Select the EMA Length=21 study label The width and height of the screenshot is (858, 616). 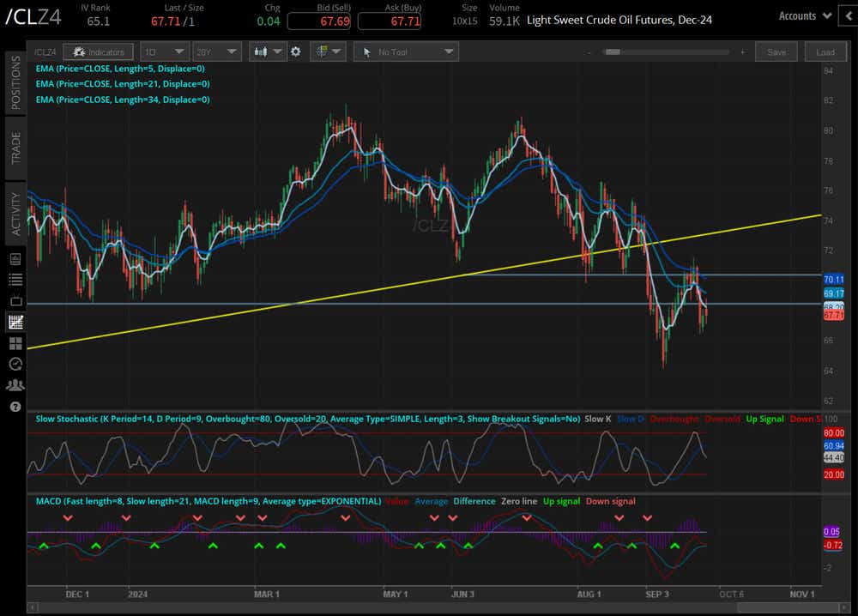click(x=123, y=84)
